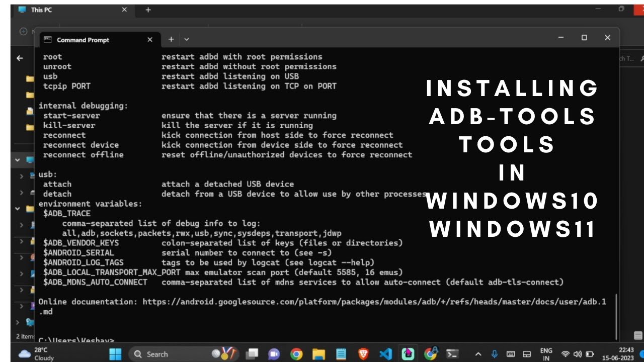Open the Windows Start menu
Image resolution: width=644 pixels, height=362 pixels.
click(115, 354)
